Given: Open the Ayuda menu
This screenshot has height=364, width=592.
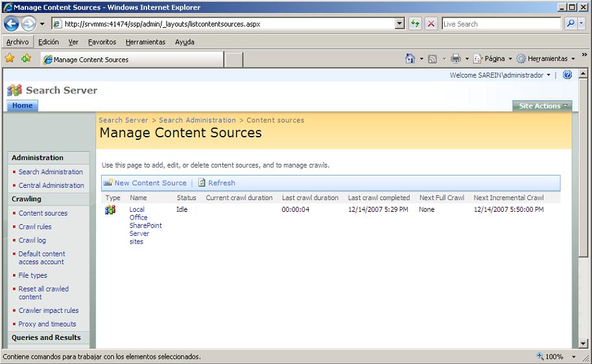Looking at the screenshot, I should [x=185, y=42].
